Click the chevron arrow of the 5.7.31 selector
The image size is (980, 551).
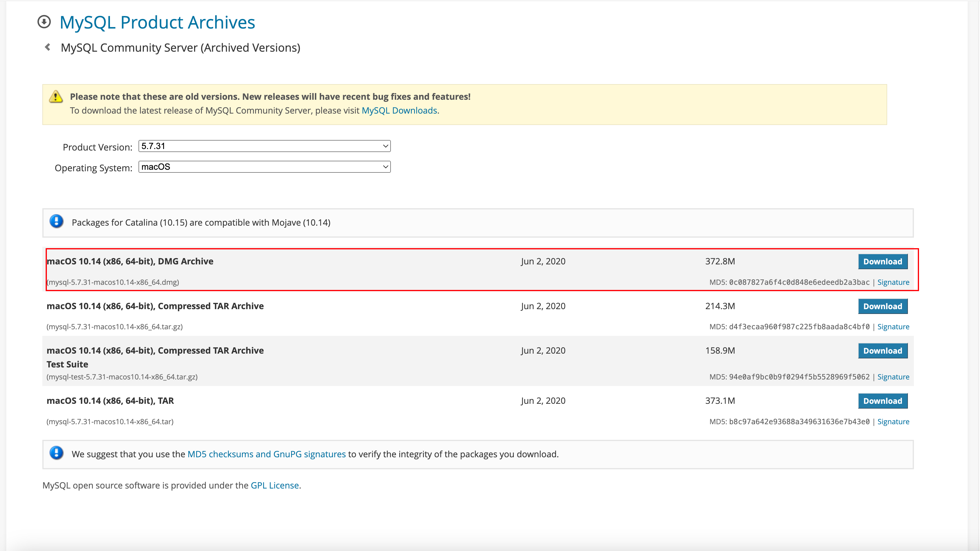tap(385, 146)
